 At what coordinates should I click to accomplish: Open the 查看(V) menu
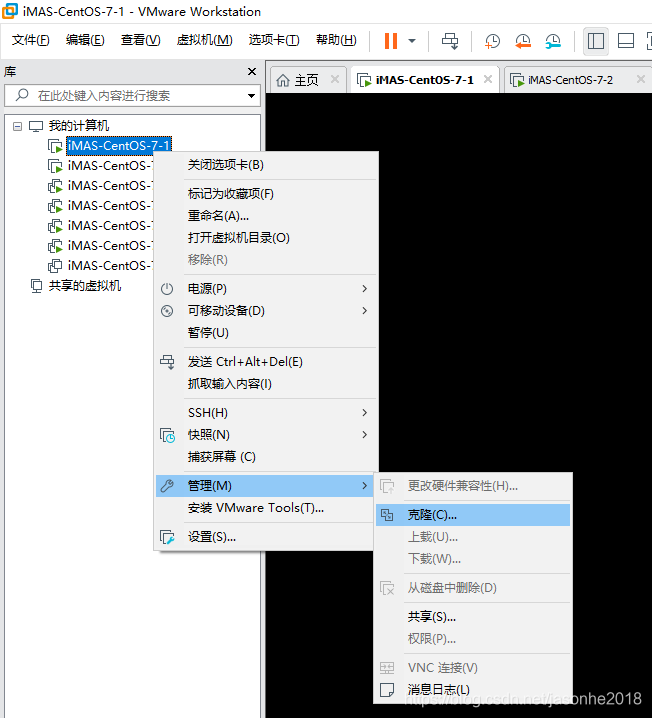(x=141, y=40)
